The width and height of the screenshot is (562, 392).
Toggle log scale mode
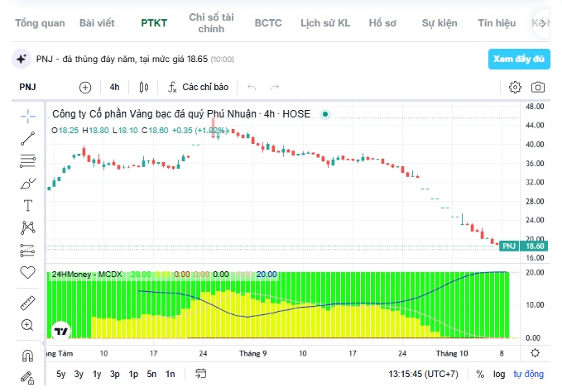coord(499,374)
